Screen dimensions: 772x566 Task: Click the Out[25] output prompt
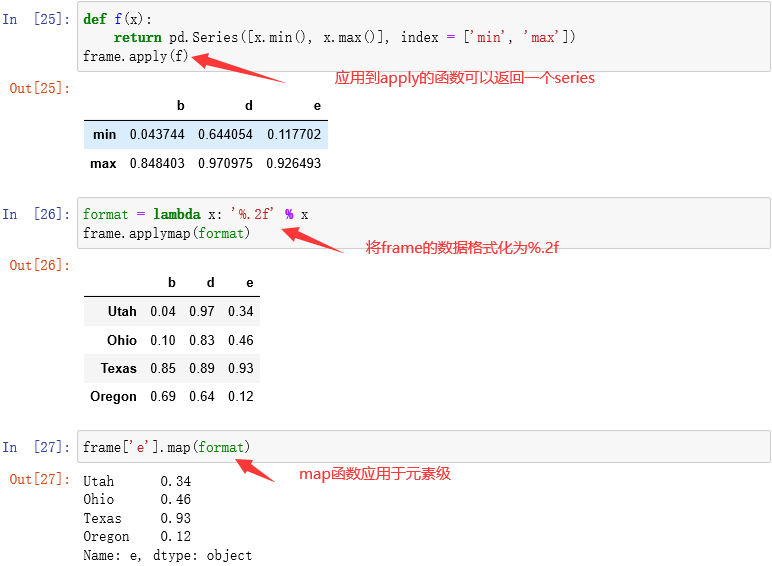click(x=39, y=88)
